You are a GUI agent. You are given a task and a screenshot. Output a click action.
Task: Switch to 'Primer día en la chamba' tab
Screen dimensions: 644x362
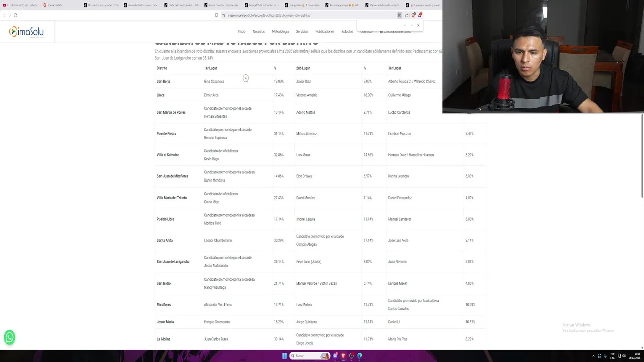click(x=221, y=5)
